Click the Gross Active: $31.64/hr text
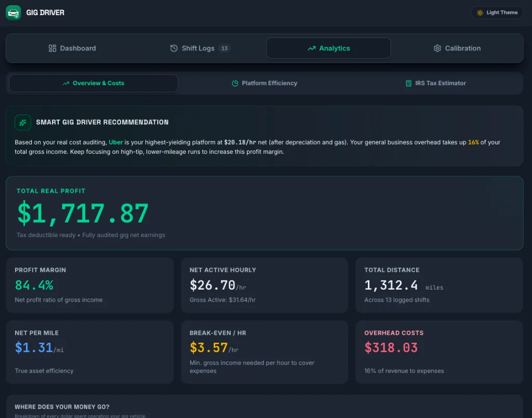 tap(222, 300)
